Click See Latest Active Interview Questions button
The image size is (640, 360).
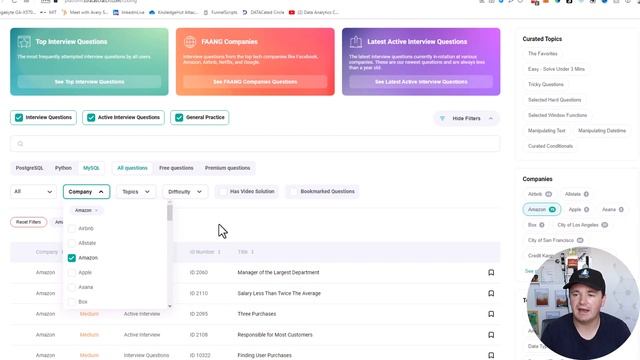click(x=421, y=82)
